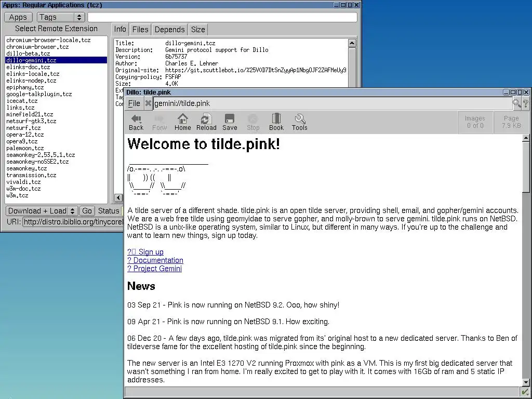Click the Page 7.9 KB indicator
Image resolution: width=532 pixels, height=399 pixels.
pyautogui.click(x=511, y=122)
